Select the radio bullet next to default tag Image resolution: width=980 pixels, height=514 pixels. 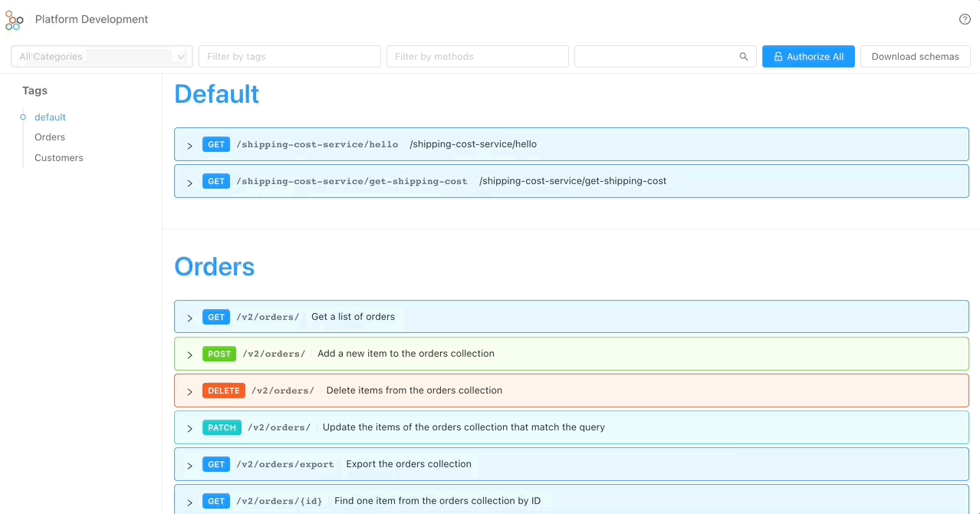[x=21, y=117]
